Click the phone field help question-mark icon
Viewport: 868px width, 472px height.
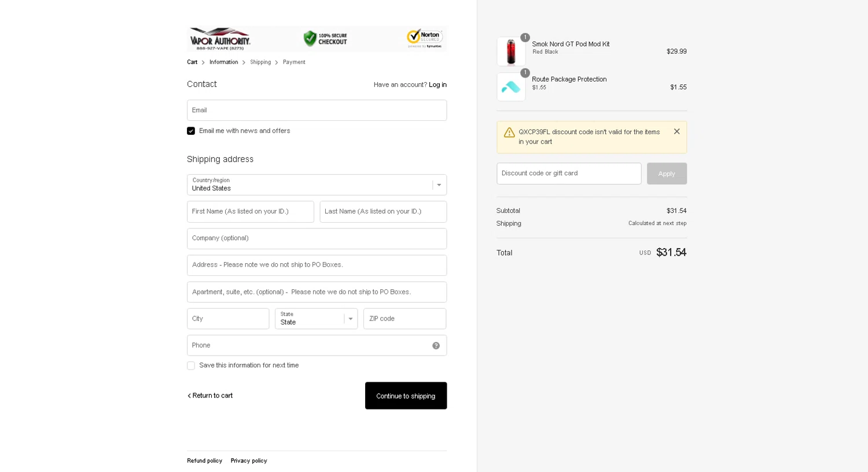[436, 346]
